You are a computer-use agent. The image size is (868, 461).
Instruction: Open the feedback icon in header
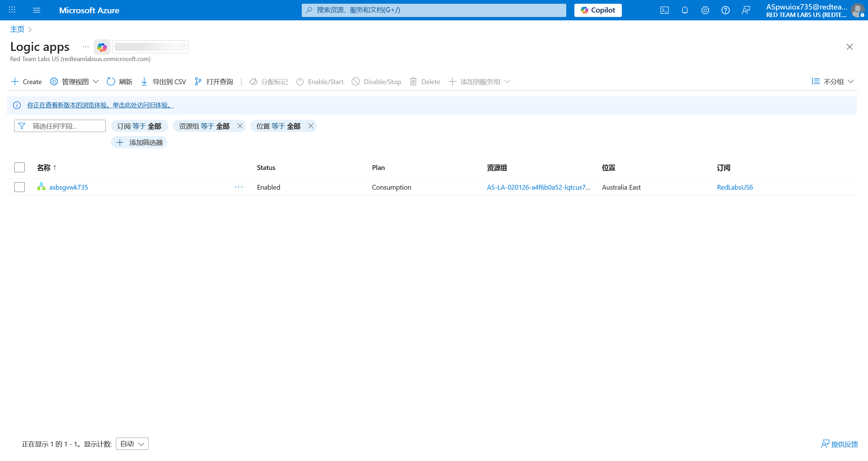pyautogui.click(x=746, y=10)
